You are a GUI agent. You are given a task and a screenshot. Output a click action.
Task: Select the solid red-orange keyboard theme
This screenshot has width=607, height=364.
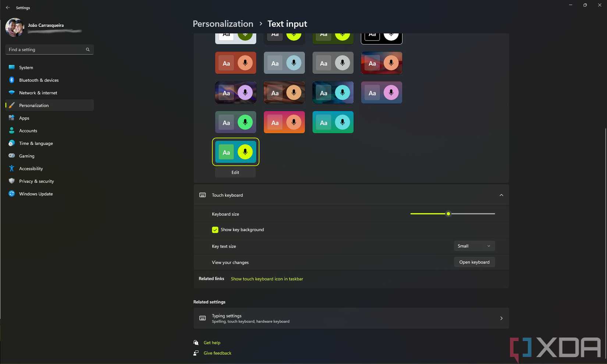(235, 63)
